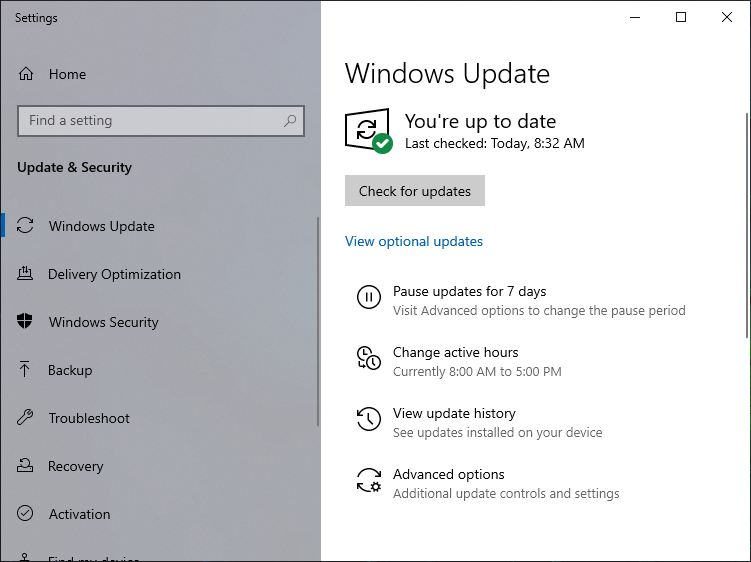Image resolution: width=751 pixels, height=562 pixels.
Task: Navigate to Recovery settings
Action: pos(158,465)
